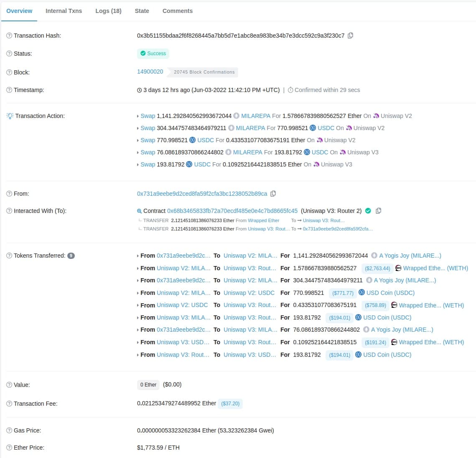Viewport: 476px width, 458px height.
Task: Click the USDC coin icon in second swap row
Action: coord(313,128)
